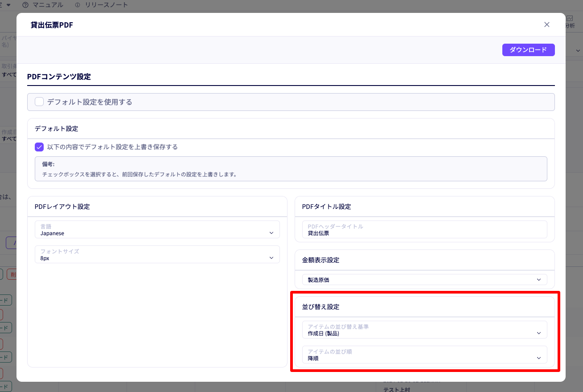Viewport: 583px width, 392px height.
Task: Enable the デフォルト設定を使用する checkbox
Action: (39, 102)
